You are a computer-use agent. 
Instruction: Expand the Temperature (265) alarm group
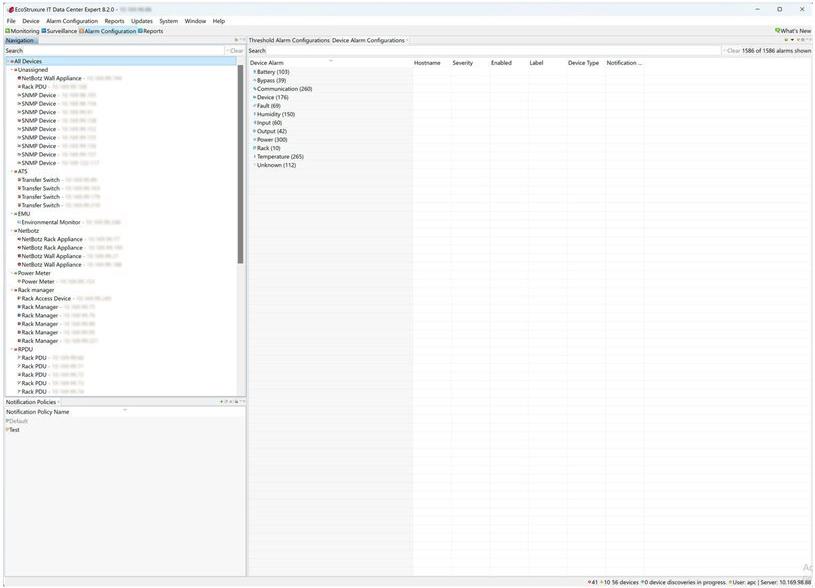pyautogui.click(x=254, y=157)
